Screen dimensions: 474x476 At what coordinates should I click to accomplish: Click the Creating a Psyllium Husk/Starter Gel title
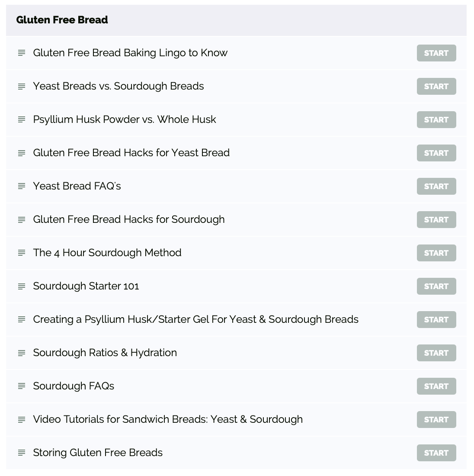[x=195, y=319]
